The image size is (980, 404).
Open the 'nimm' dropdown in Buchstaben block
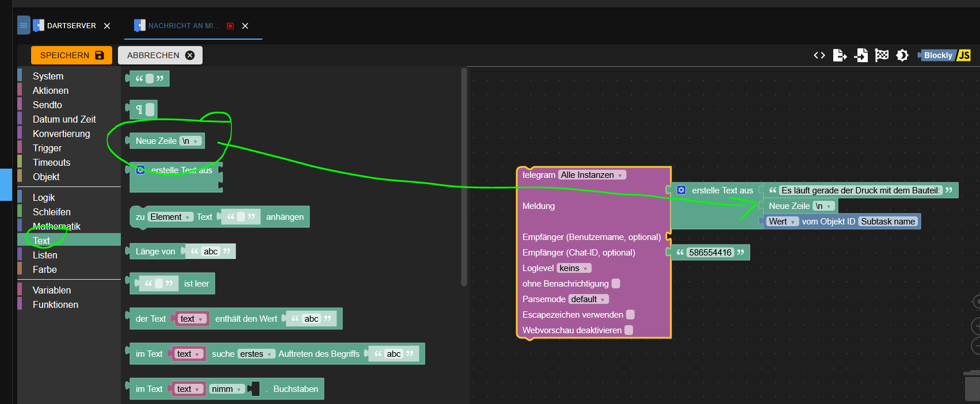(226, 389)
